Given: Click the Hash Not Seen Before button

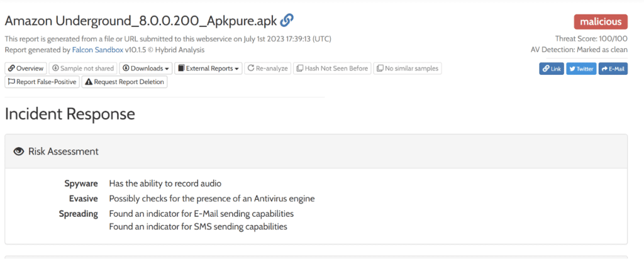Looking at the screenshot, I should pyautogui.click(x=332, y=68).
